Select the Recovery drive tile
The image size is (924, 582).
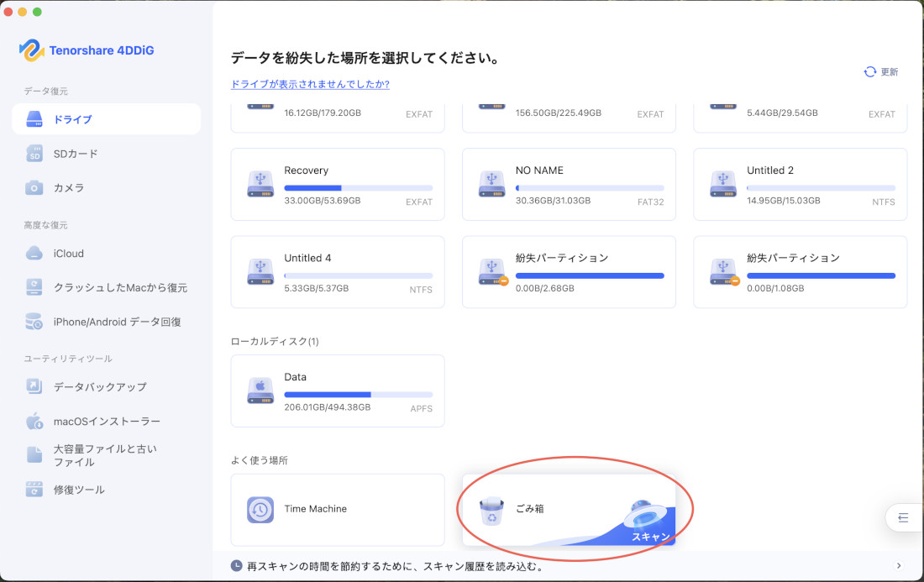pos(337,184)
